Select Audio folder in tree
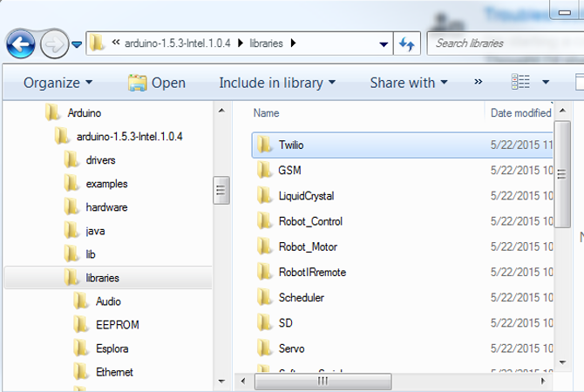Screen dimensions: 584x392 (x=108, y=301)
